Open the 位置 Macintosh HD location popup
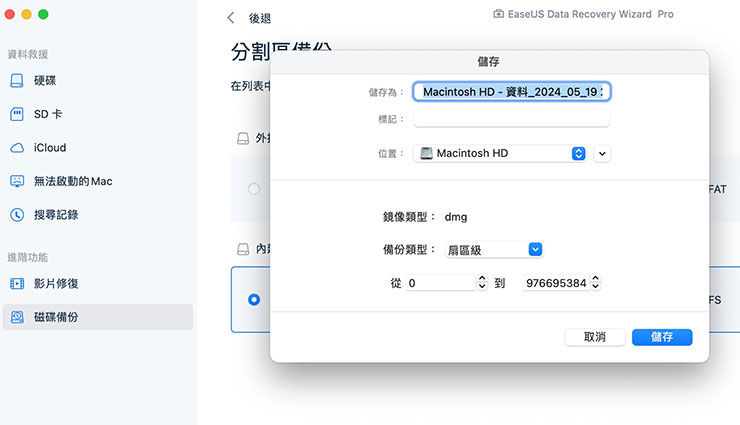 point(500,153)
